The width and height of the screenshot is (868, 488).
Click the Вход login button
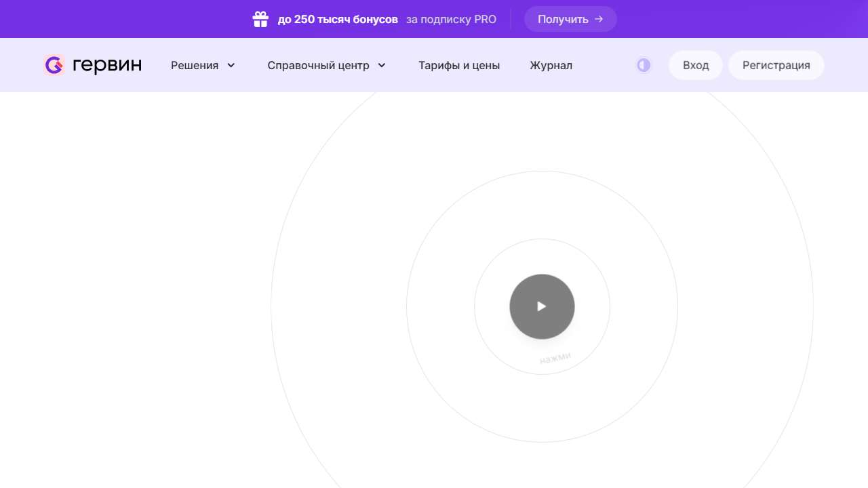pyautogui.click(x=696, y=65)
